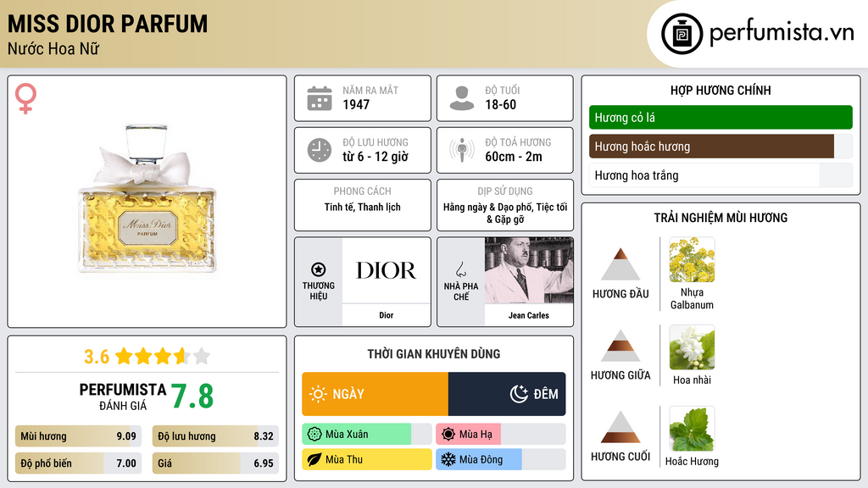This screenshot has width=868, height=488.
Task: Click the Mùa Thu season bar
Action: click(x=366, y=460)
